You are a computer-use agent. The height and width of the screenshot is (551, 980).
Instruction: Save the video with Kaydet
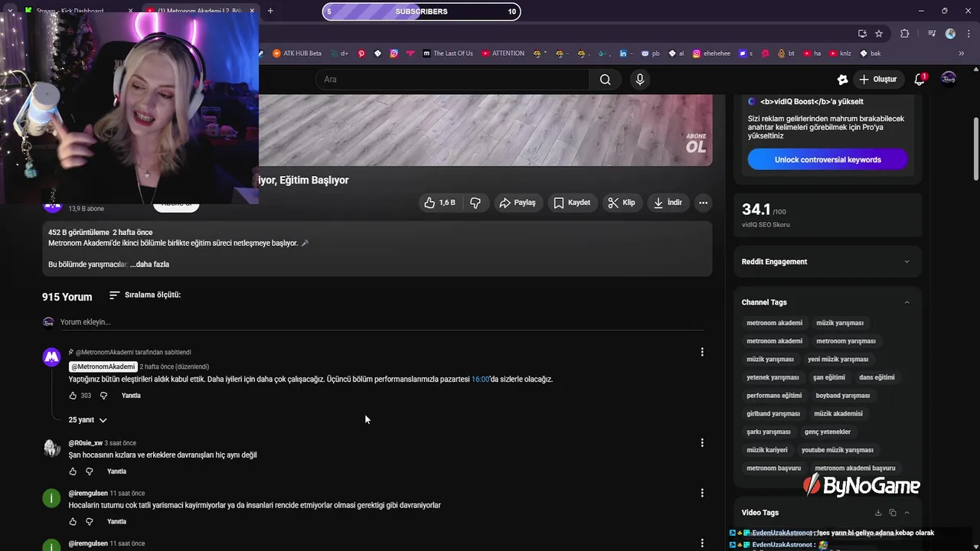coord(572,203)
